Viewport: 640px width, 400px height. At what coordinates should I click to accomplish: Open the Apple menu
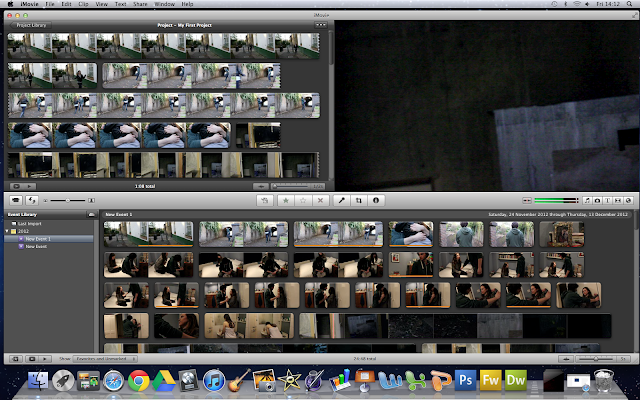[10, 4]
